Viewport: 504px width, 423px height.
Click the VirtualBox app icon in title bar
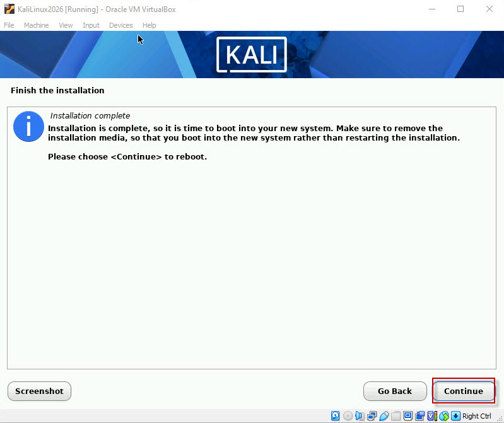tap(9, 9)
